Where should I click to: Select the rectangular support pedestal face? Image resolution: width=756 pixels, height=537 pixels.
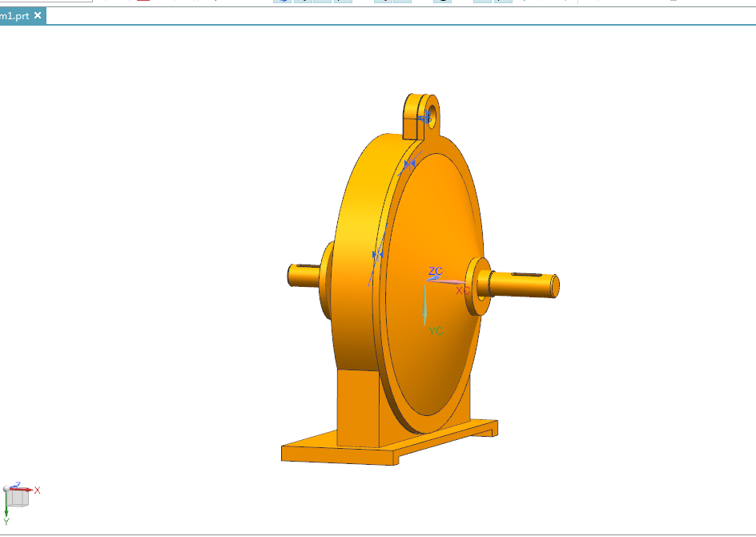(x=358, y=408)
